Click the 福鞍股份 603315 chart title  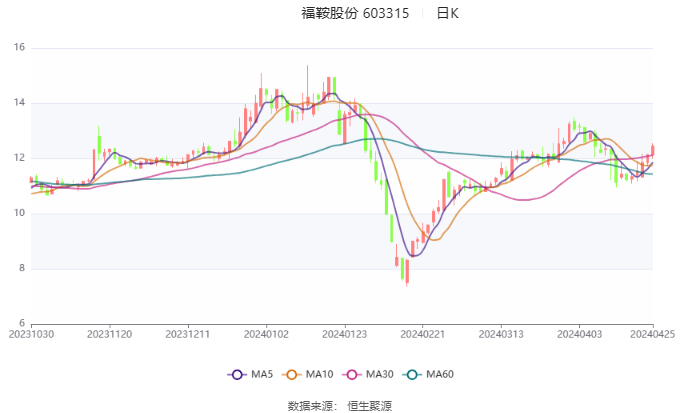(x=355, y=14)
